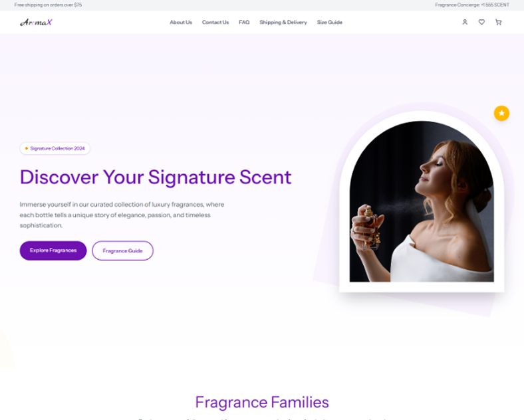Click the Fragrance Concierge phone number
Image resolution: width=524 pixels, height=420 pixels.
[x=472, y=5]
